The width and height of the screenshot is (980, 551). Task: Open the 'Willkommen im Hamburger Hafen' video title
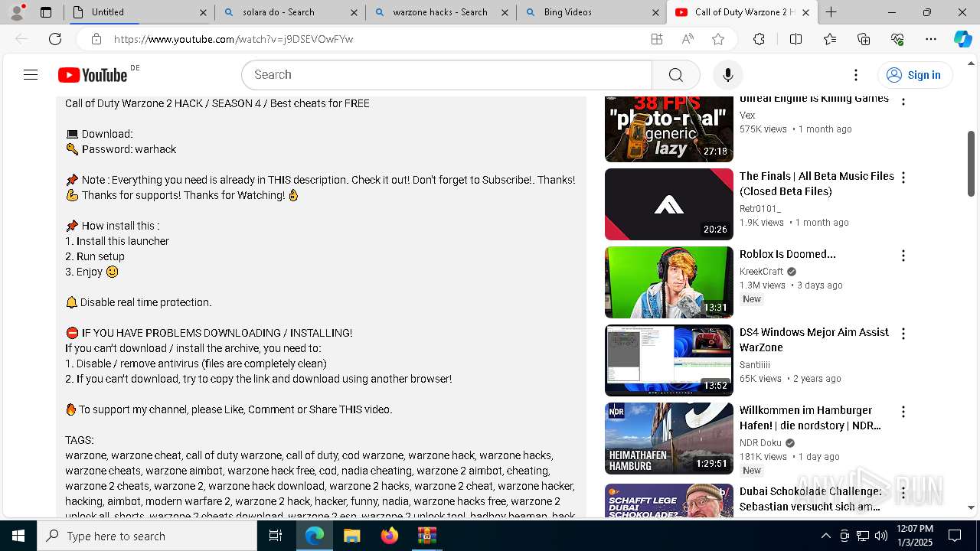810,418
